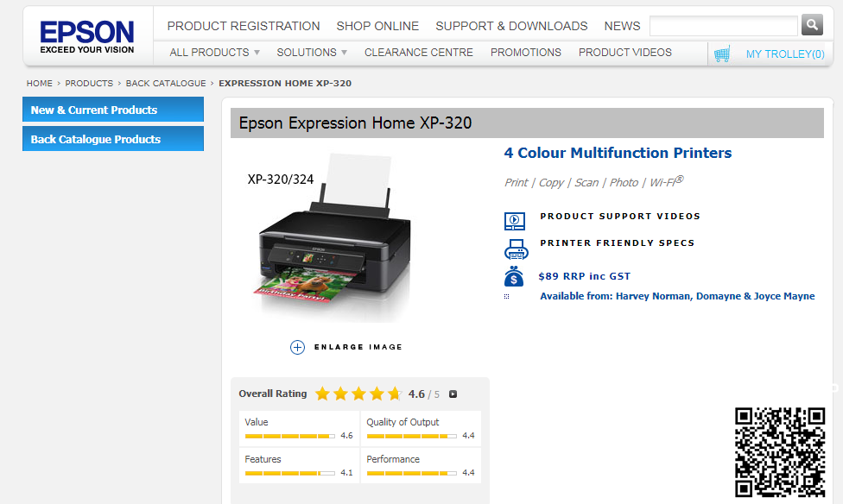Click the product support videos icon
843x504 pixels.
coord(515,221)
